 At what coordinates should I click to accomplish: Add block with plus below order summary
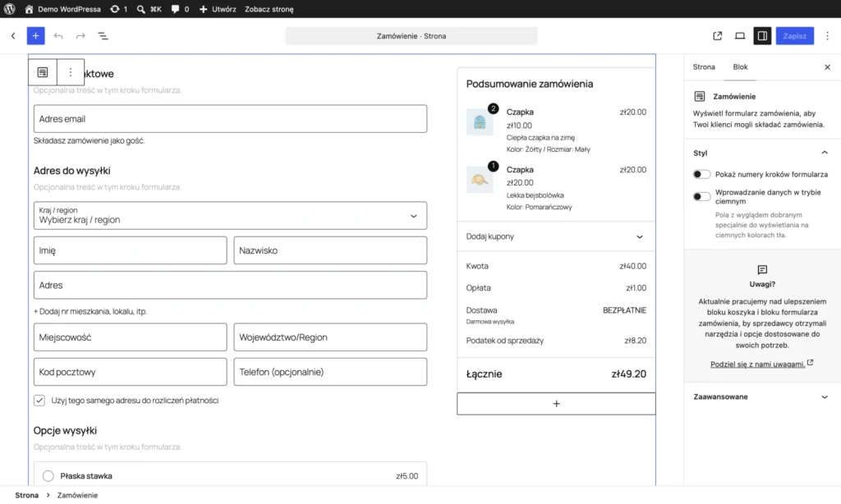[556, 404]
